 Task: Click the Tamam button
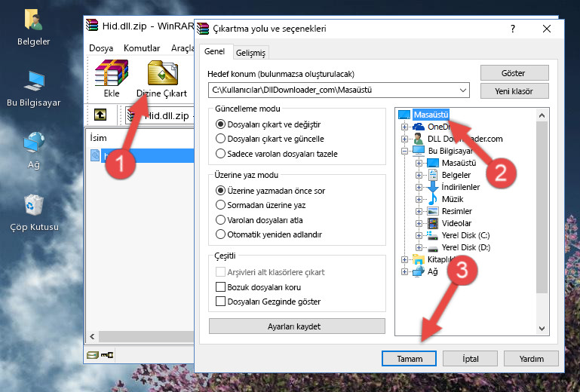point(409,359)
